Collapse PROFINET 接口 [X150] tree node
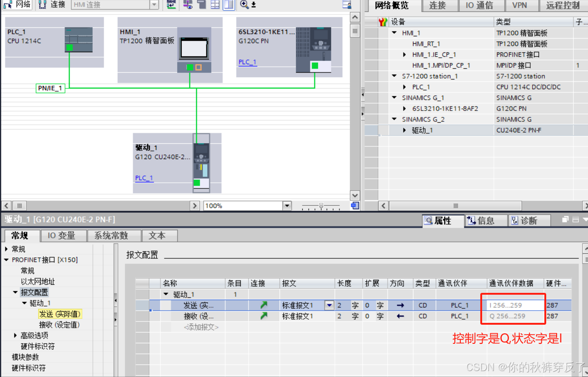 (x=6, y=260)
